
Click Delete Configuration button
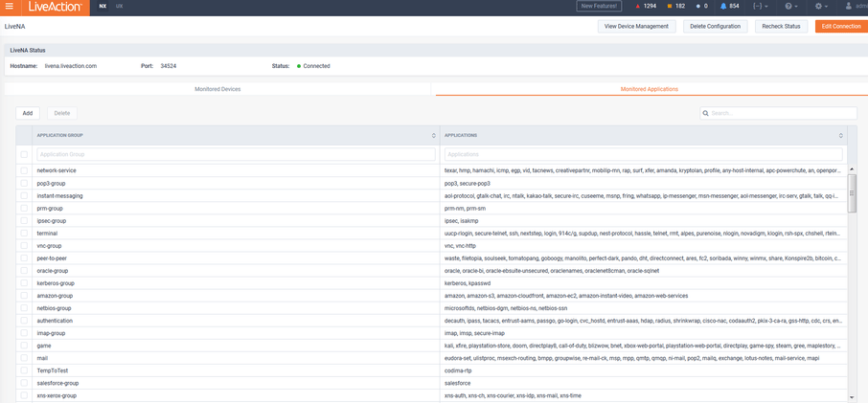click(716, 26)
